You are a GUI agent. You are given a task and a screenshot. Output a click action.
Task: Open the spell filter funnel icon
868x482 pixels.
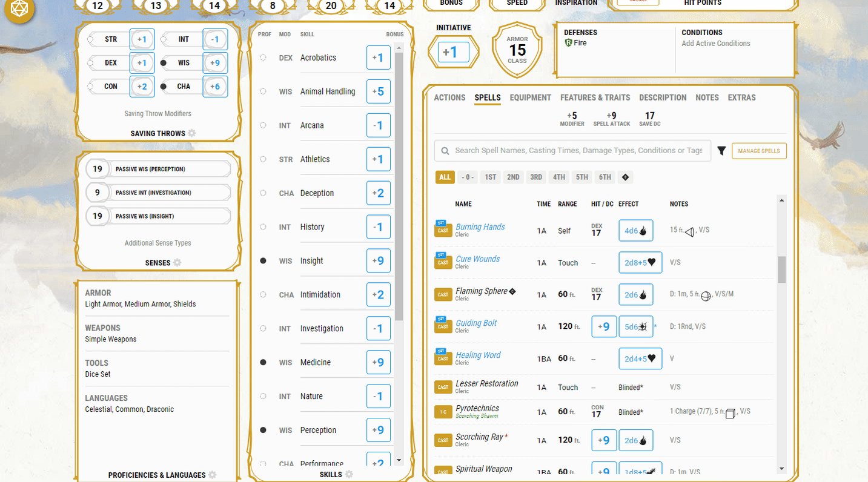click(x=721, y=151)
